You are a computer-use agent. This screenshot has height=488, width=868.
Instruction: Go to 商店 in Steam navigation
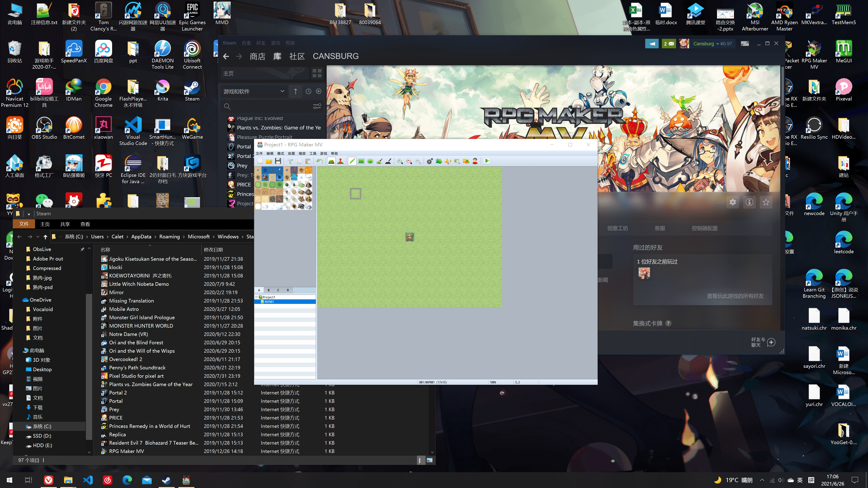[257, 56]
